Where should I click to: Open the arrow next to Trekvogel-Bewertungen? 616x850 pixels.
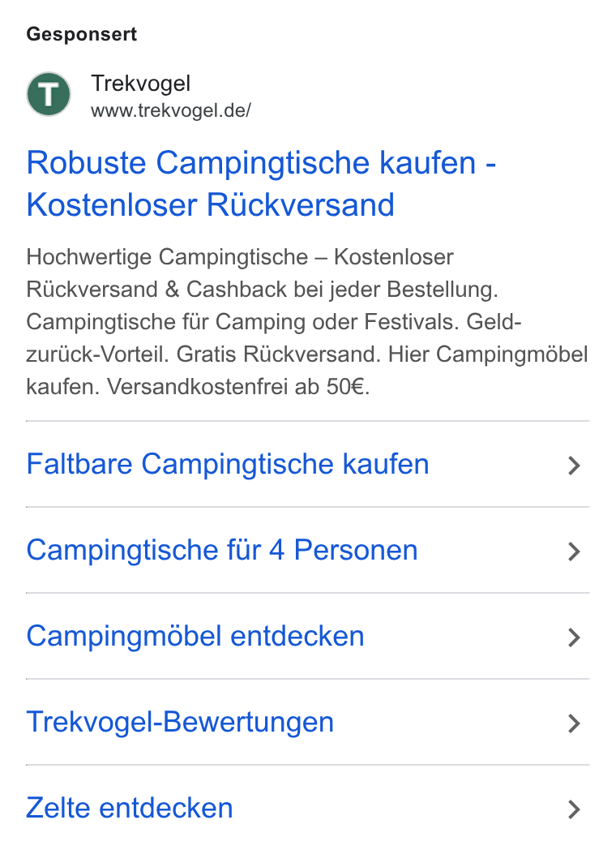tap(575, 723)
